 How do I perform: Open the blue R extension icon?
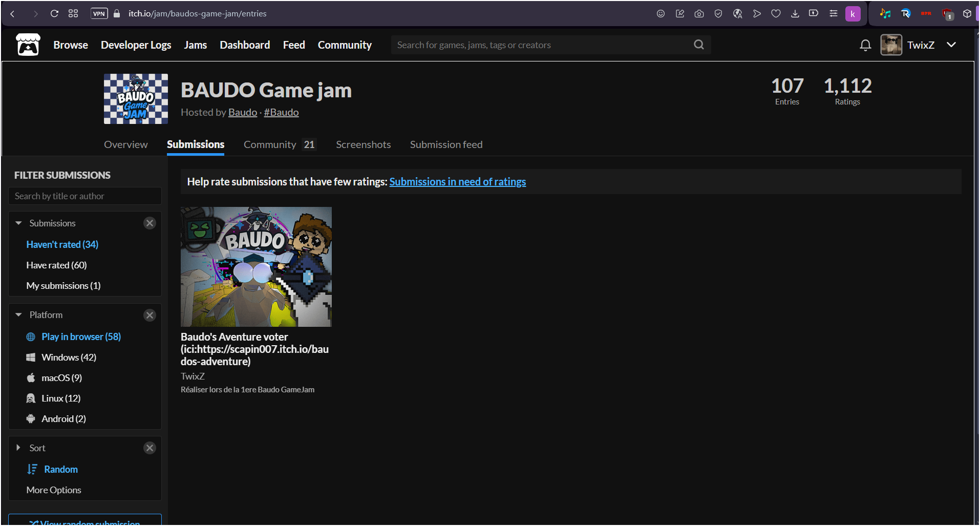point(906,14)
